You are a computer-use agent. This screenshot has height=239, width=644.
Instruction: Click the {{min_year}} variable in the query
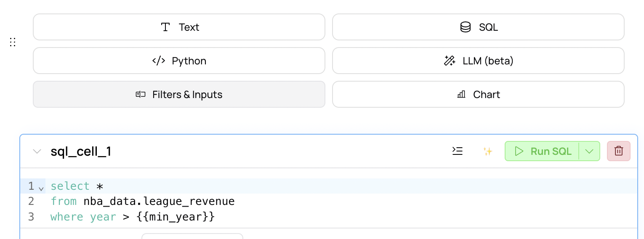[x=176, y=217]
